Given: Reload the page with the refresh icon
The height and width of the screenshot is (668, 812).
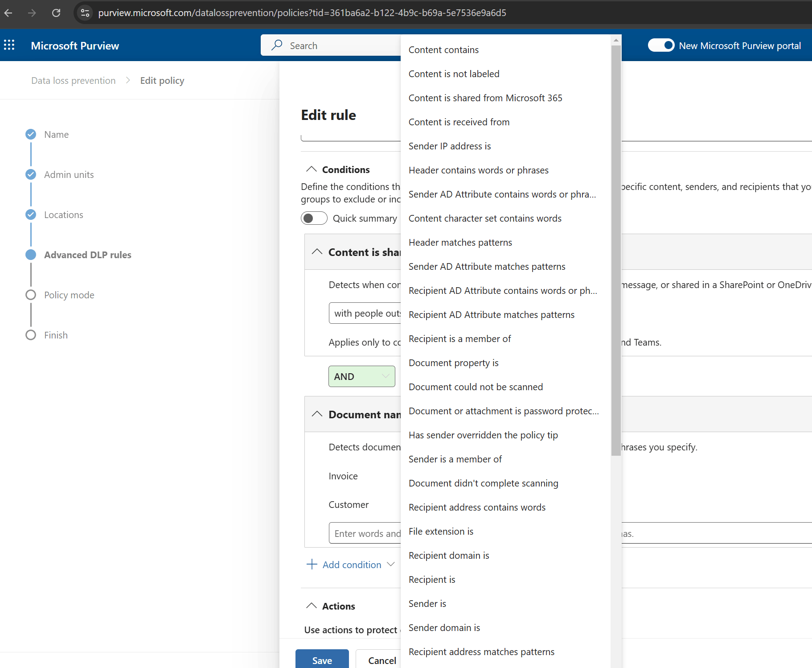Looking at the screenshot, I should click(x=56, y=13).
